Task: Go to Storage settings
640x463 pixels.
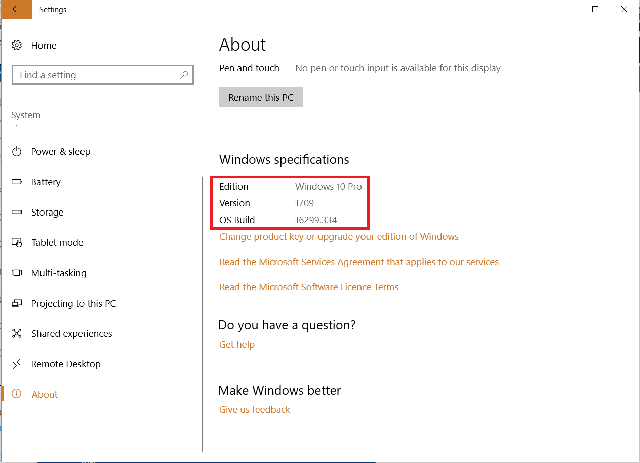Action: tap(47, 212)
